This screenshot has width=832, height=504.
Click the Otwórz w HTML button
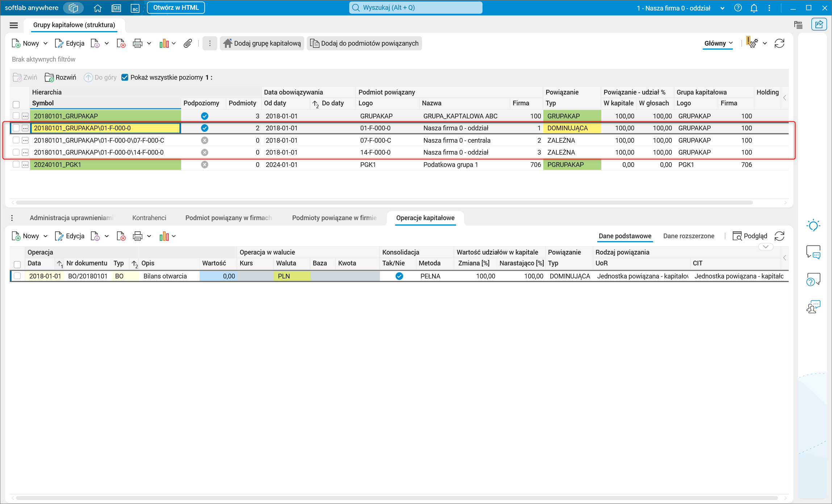[176, 8]
